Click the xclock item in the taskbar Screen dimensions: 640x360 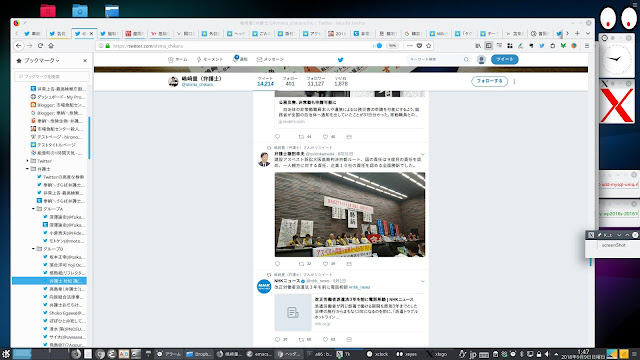(x=378, y=354)
